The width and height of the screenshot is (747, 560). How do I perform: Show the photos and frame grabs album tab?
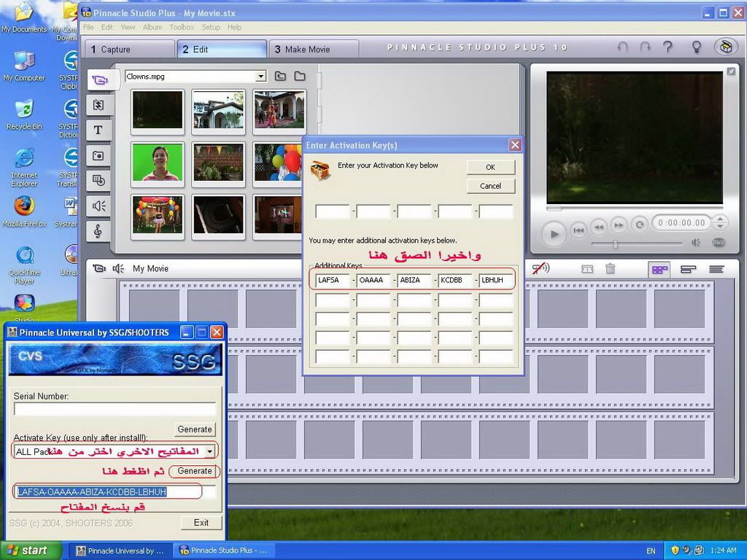point(98,156)
